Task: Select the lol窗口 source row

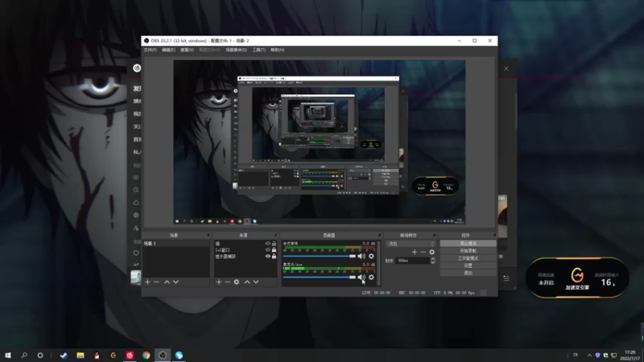Action: click(x=246, y=250)
